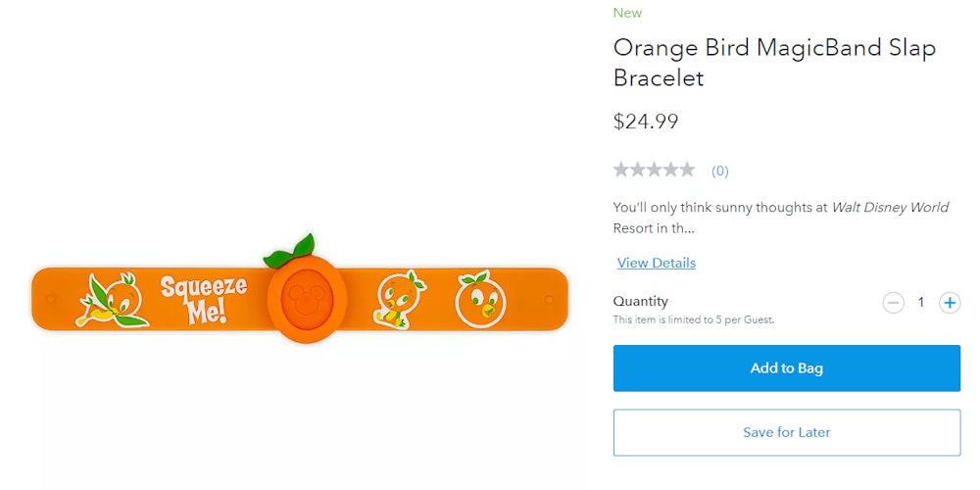Click the Squeeze Me! text on the bracelet
The width and height of the screenshot is (980, 490).
[x=203, y=299]
